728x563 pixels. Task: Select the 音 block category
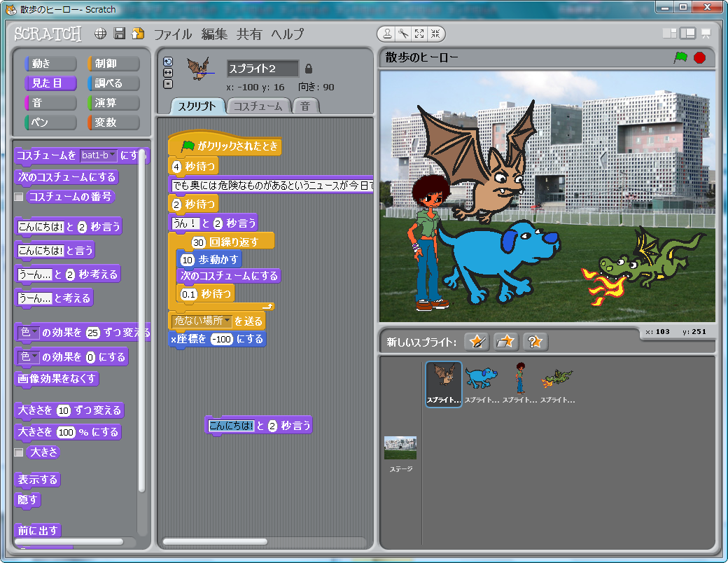click(50, 103)
